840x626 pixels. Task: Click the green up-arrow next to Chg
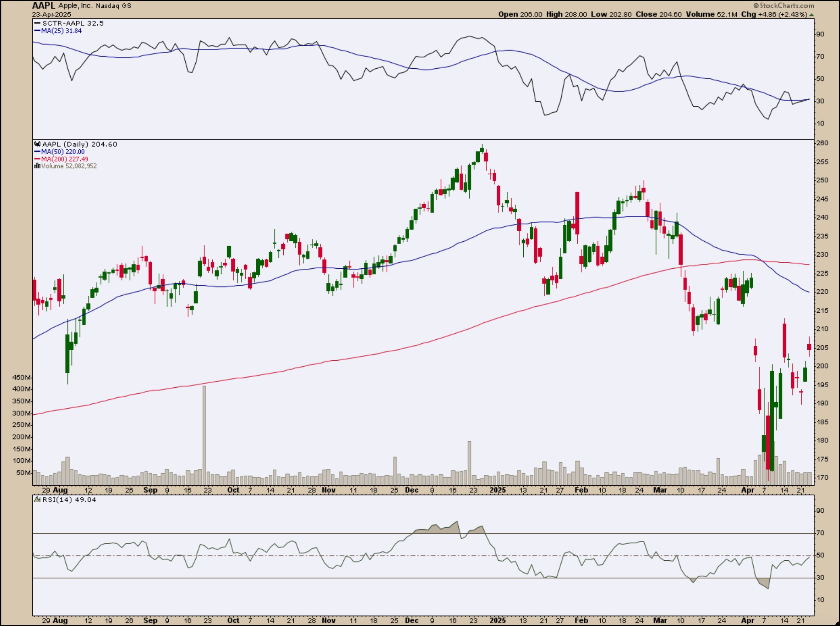click(x=811, y=15)
